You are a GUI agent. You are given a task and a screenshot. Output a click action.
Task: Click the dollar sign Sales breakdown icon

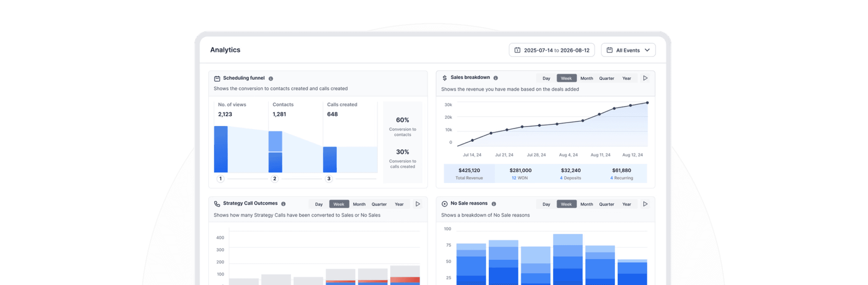pos(445,78)
